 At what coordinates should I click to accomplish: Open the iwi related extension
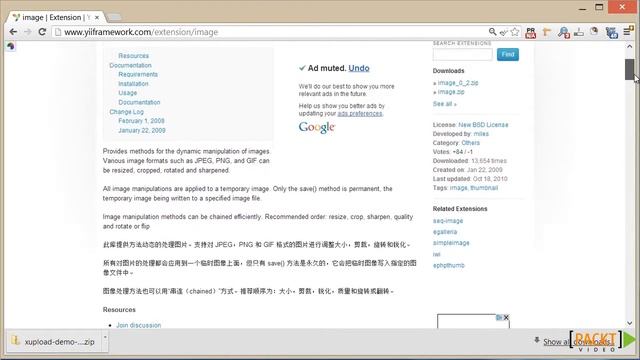(x=436, y=254)
